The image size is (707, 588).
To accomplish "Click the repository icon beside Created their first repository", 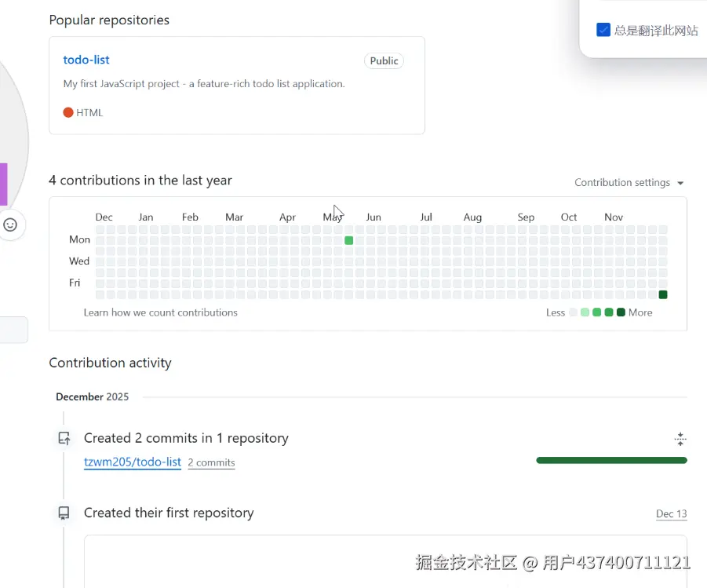I will [64, 513].
